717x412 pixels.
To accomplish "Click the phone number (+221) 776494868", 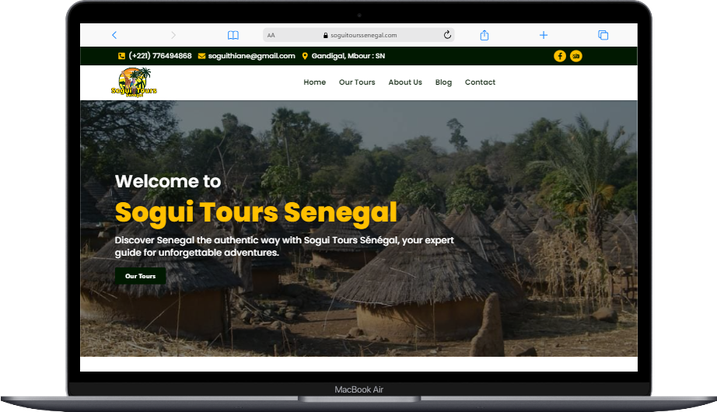I will 160,56.
